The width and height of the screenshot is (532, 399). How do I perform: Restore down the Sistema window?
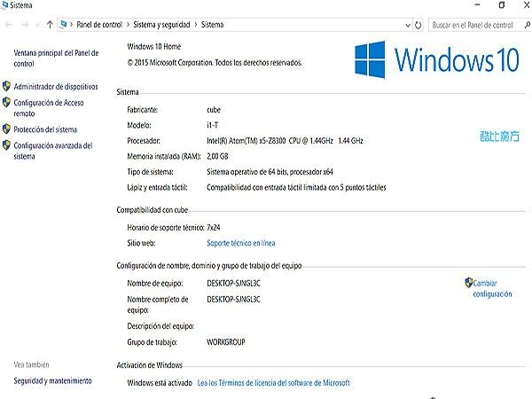[502, 4]
